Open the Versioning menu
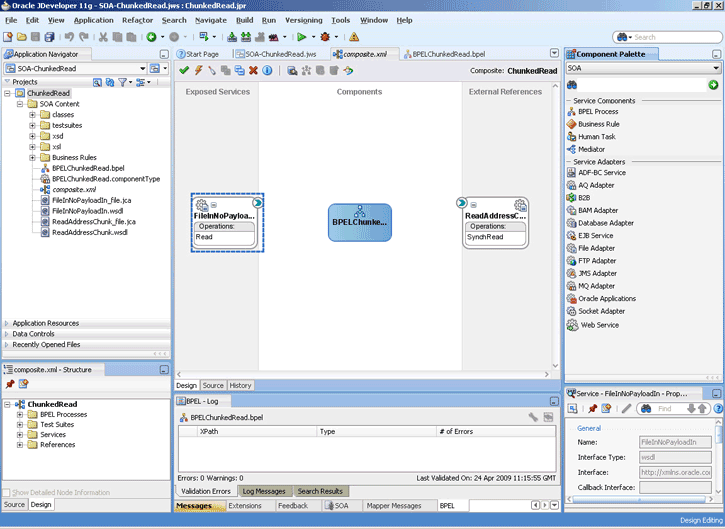The height and width of the screenshot is (529, 725). (x=303, y=20)
